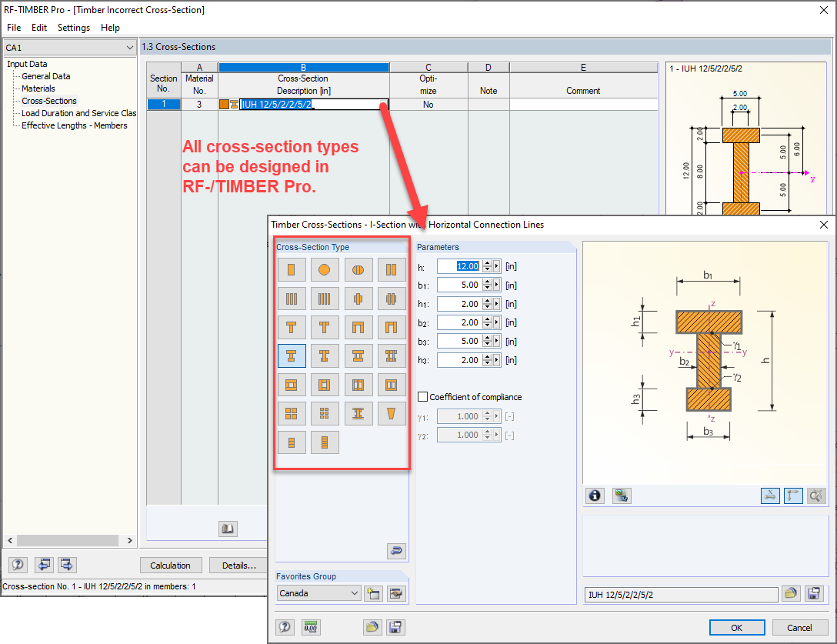Select the four-layer stacked section type
Viewport: 837px width, 644px height.
point(325,442)
